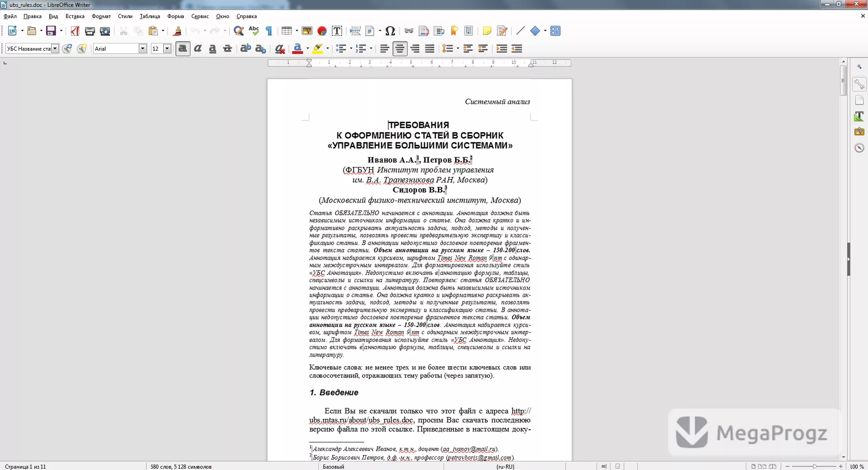The height and width of the screenshot is (470, 868).
Task: Save the document with the floppy icon
Action: click(51, 31)
